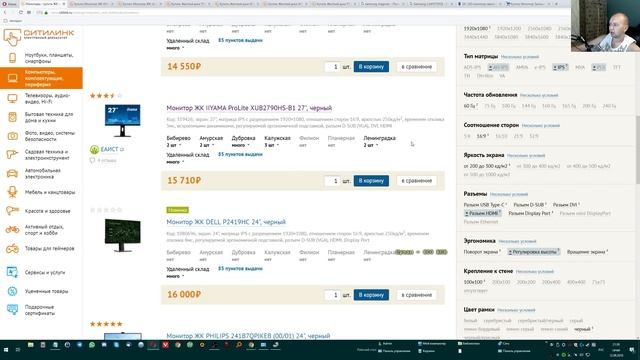The height and width of the screenshot is (360, 640).
Task: Click the ЕАИСТ badge under IIYAMA monitor
Action: [x=107, y=149]
